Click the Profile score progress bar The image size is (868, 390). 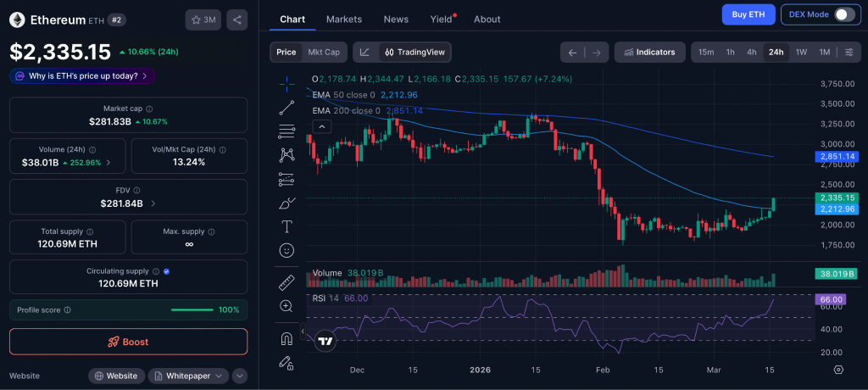pos(192,310)
